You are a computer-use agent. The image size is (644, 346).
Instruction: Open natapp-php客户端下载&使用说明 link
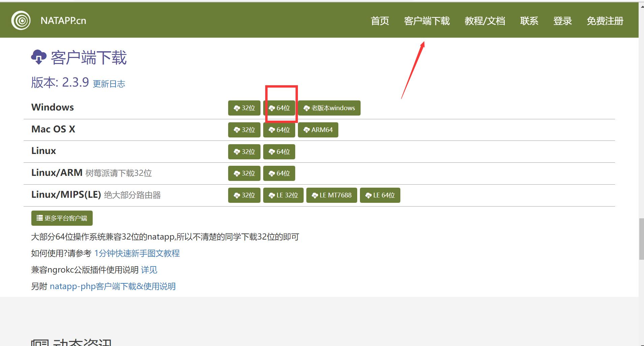pyautogui.click(x=113, y=286)
